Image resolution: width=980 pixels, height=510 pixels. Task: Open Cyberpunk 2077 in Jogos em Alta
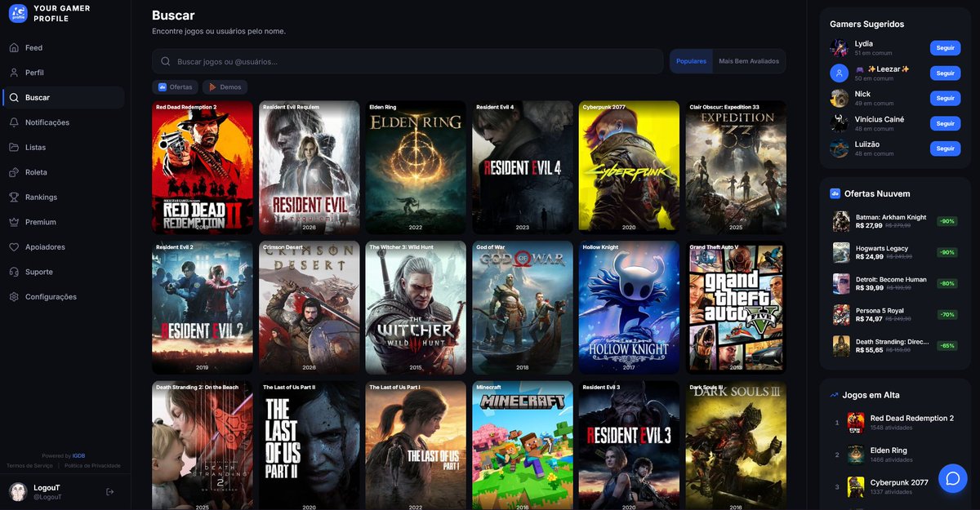pos(895,487)
